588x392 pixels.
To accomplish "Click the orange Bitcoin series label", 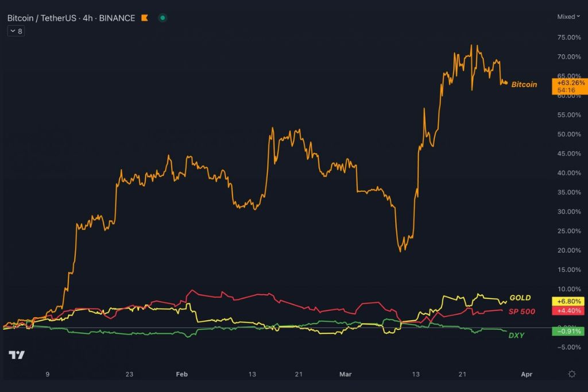I will pyautogui.click(x=524, y=84).
